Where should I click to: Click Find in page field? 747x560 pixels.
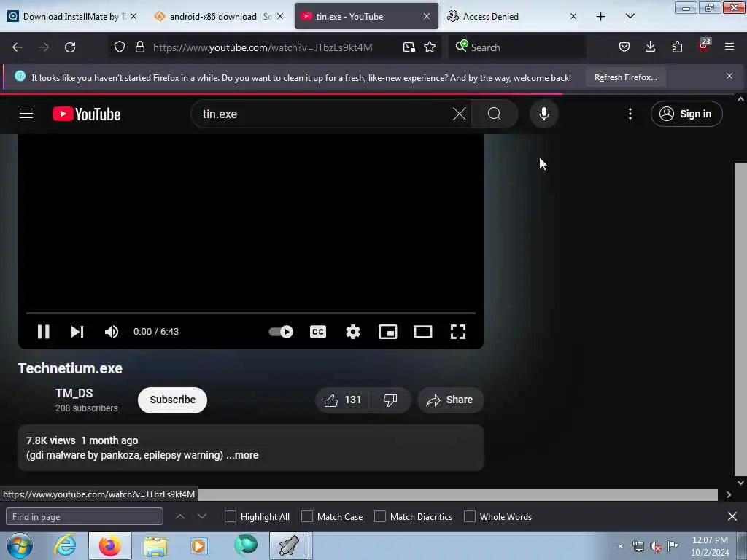click(85, 517)
